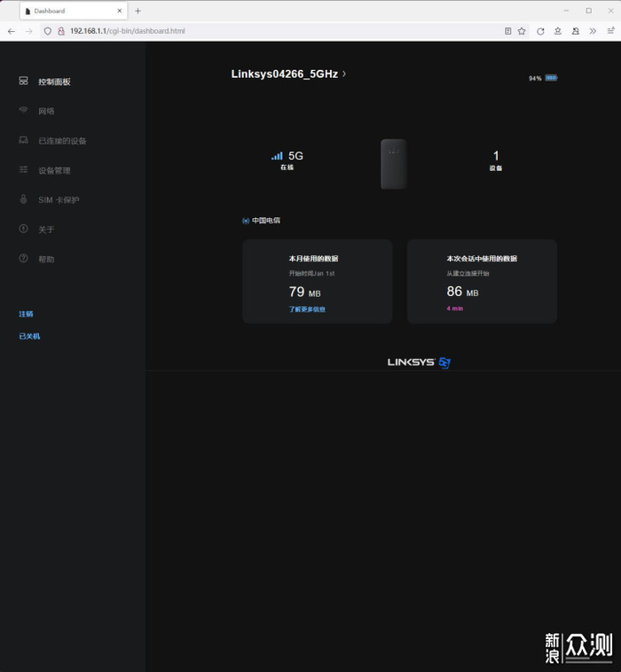The image size is (621, 672).
Task: Open the 网络 network menu item
Action: pyautogui.click(x=46, y=111)
